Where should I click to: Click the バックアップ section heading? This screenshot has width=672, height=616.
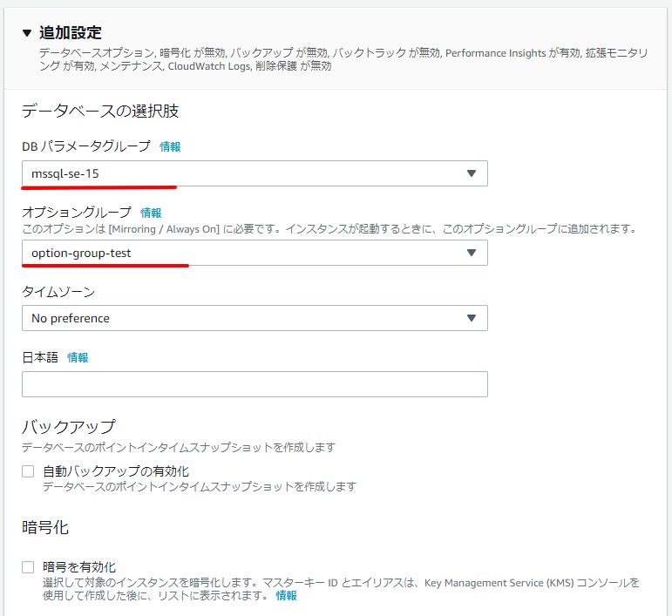69,427
